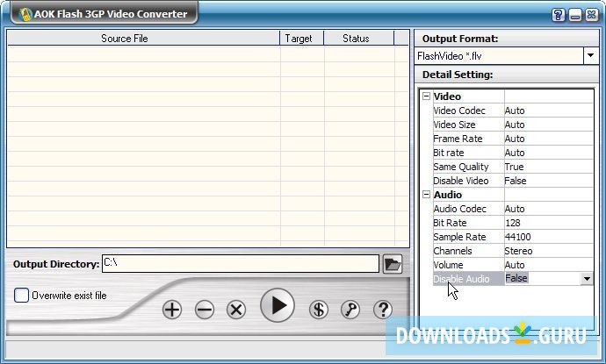Click the Frame Rate Auto value
Image resolution: width=606 pixels, height=364 pixels.
coord(515,139)
